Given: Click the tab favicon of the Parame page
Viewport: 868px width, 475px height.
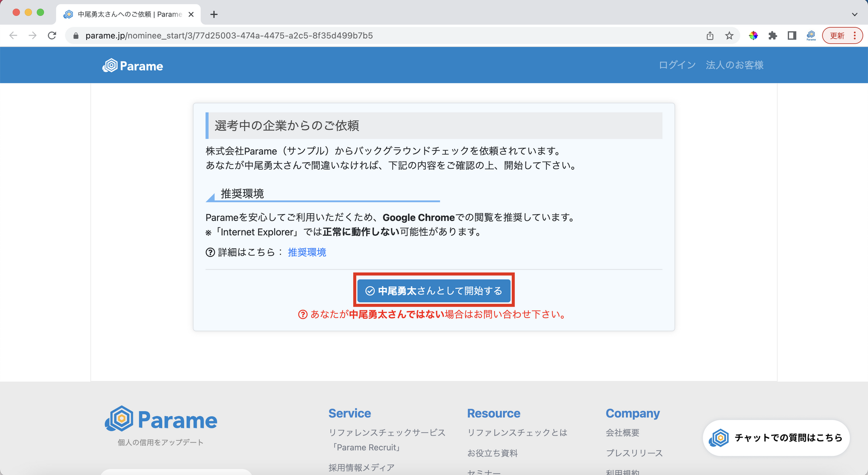Looking at the screenshot, I should pyautogui.click(x=68, y=14).
